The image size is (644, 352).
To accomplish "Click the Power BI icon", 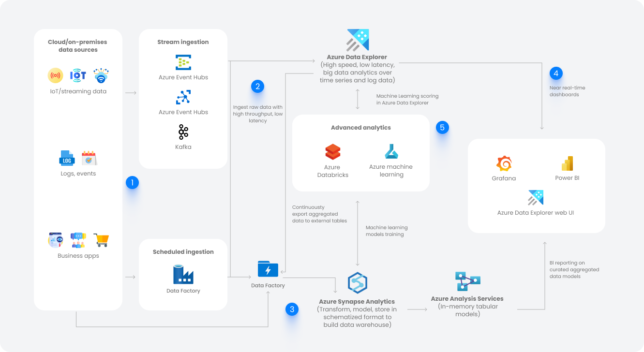I will point(567,164).
